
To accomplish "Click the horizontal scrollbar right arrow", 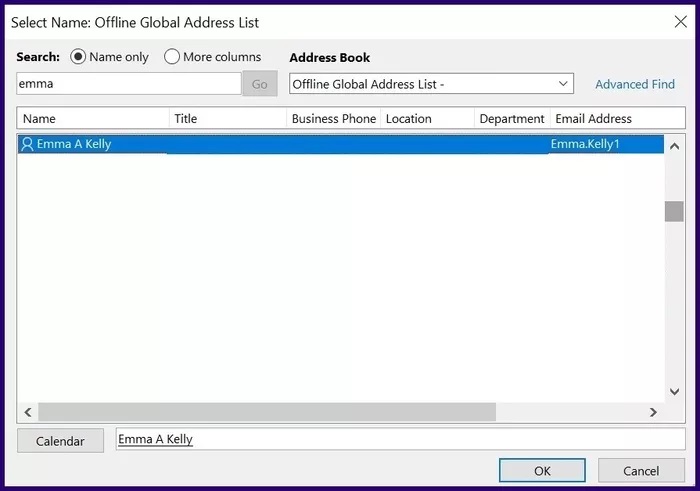I will click(653, 412).
